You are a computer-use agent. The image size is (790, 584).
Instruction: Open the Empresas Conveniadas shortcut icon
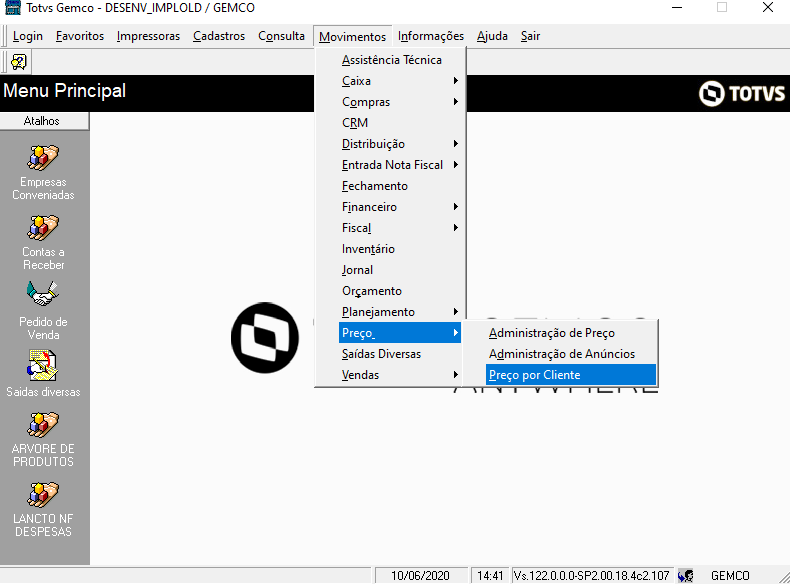pos(43,157)
